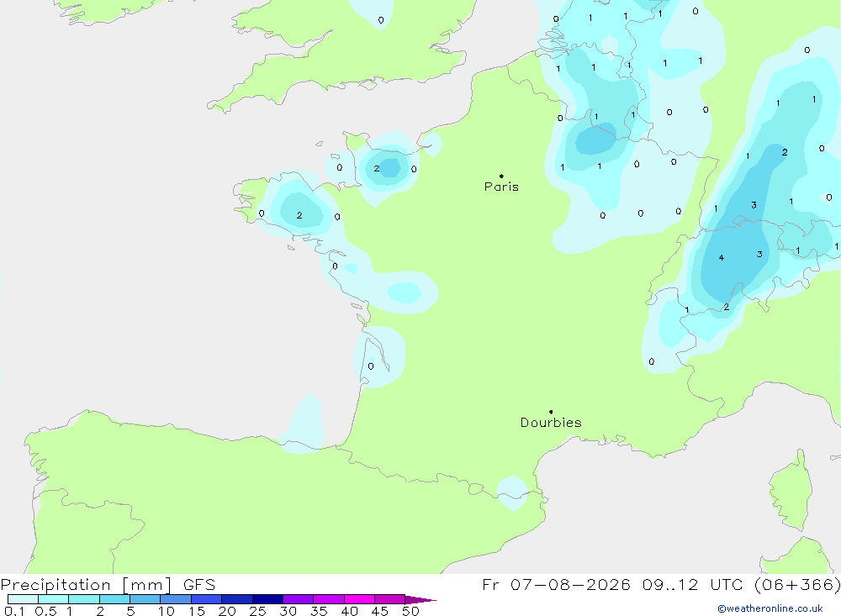Click the legend arrow tip past 50
The image size is (841, 616).
[420, 600]
